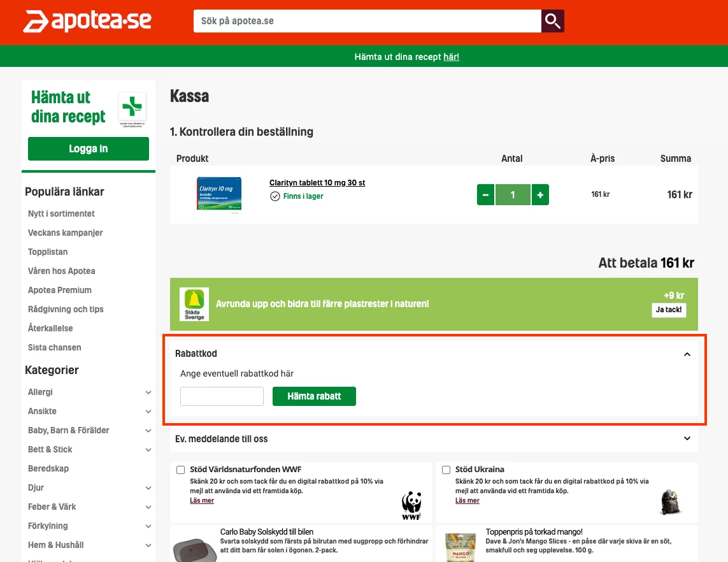Image resolution: width=728 pixels, height=562 pixels.
Task: Tick the Stöd Världsnaturfonden WWF checkbox
Action: [x=181, y=470]
